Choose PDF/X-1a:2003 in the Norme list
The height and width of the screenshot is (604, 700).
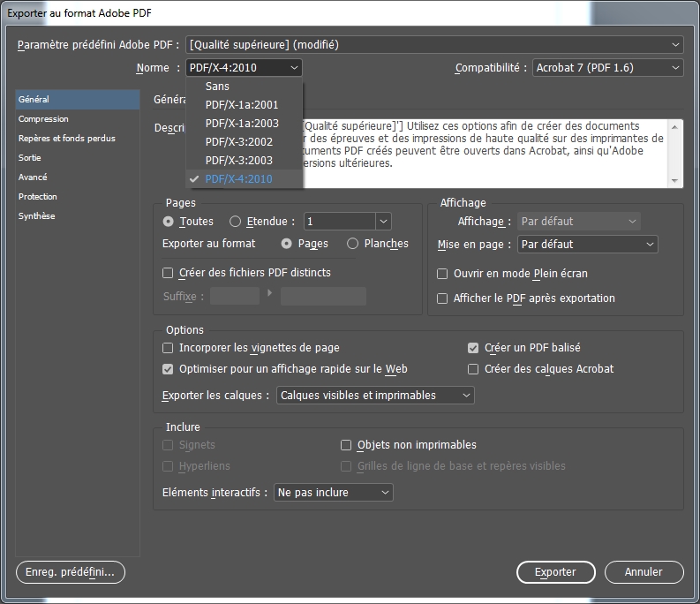245,124
